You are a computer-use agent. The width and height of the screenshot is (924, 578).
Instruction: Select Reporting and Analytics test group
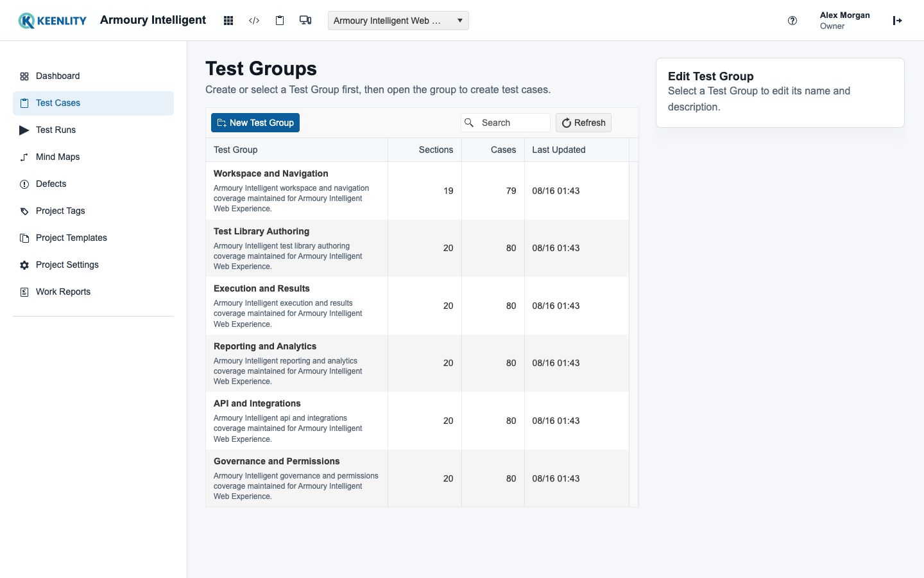click(417, 363)
